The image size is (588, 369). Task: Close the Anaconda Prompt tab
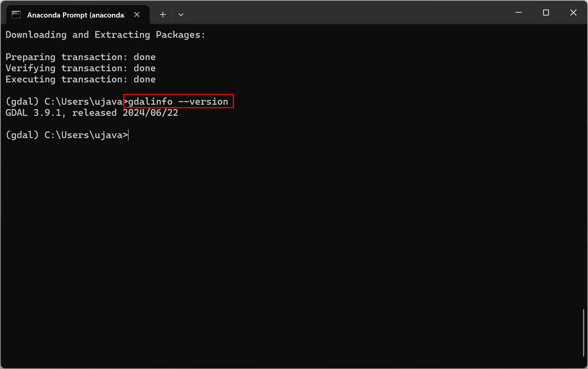point(137,15)
